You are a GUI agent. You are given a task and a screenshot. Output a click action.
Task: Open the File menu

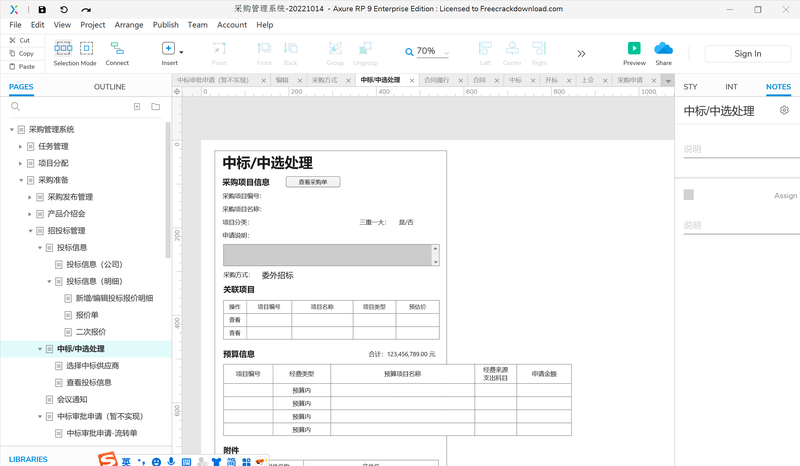[15, 24]
